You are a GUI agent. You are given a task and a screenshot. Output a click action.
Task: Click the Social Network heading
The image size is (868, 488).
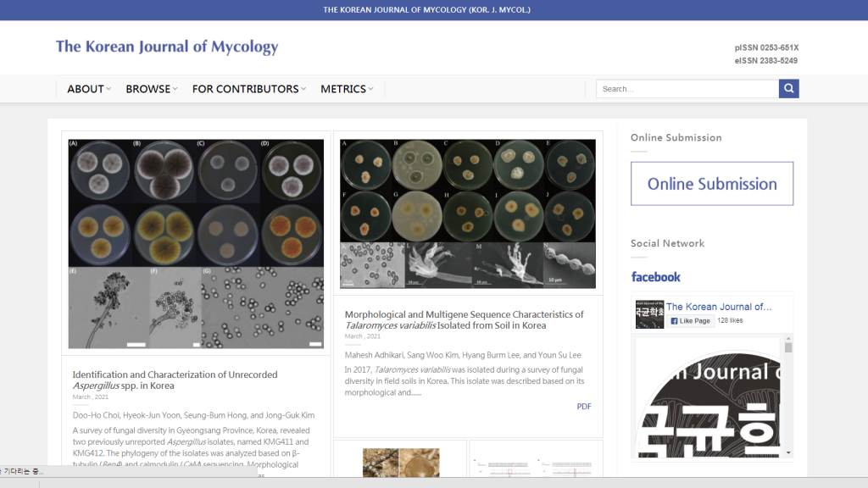[x=668, y=243]
